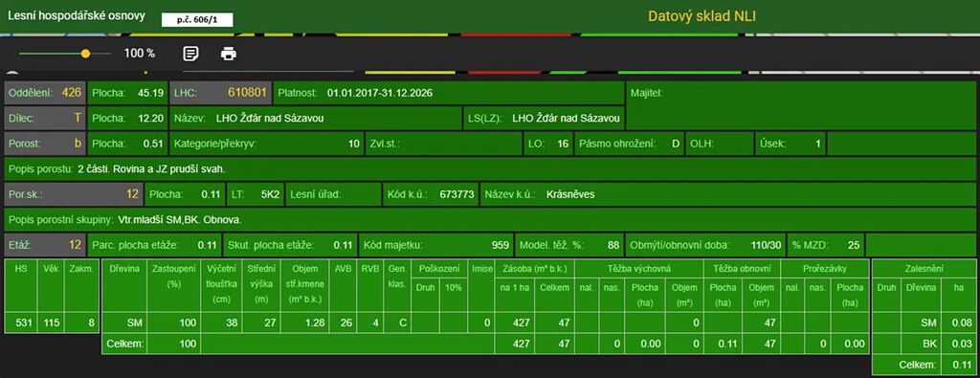Click the Těžba výchovná header
The width and height of the screenshot is (980, 378).
[x=638, y=269]
